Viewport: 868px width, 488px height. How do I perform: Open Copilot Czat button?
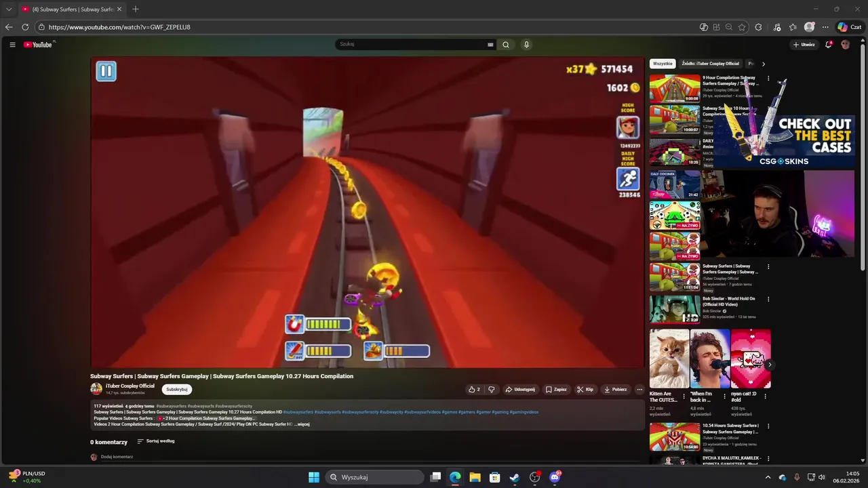tap(849, 27)
